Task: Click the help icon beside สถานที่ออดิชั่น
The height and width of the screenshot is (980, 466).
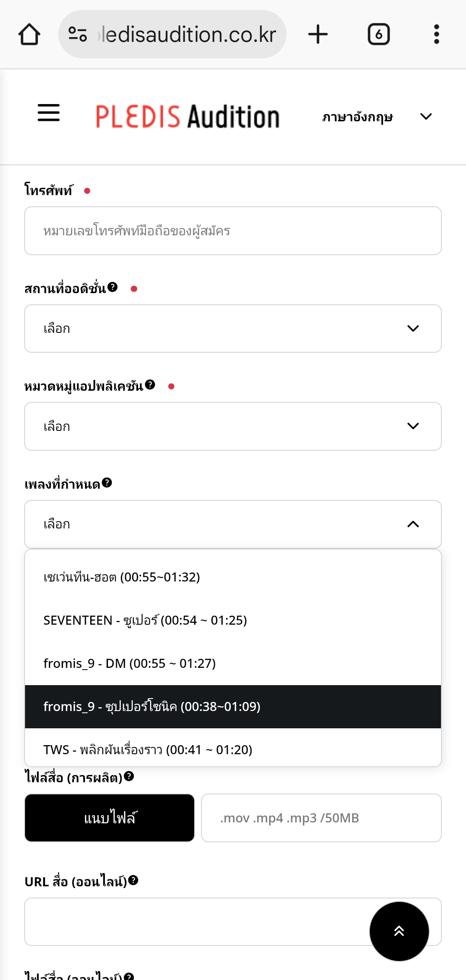Action: [x=113, y=287]
